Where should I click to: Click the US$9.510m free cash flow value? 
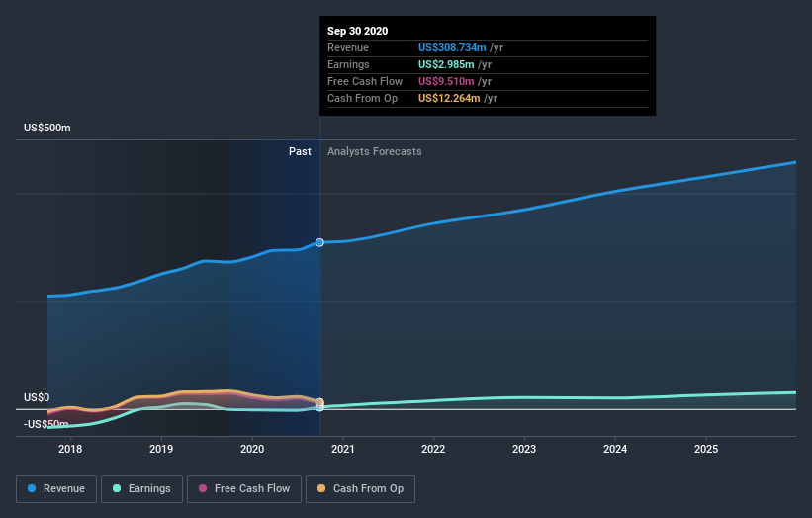click(446, 81)
